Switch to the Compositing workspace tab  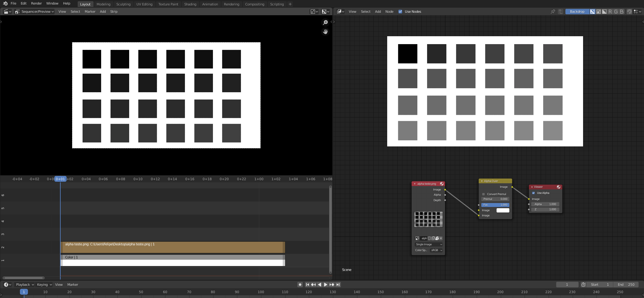(x=255, y=4)
